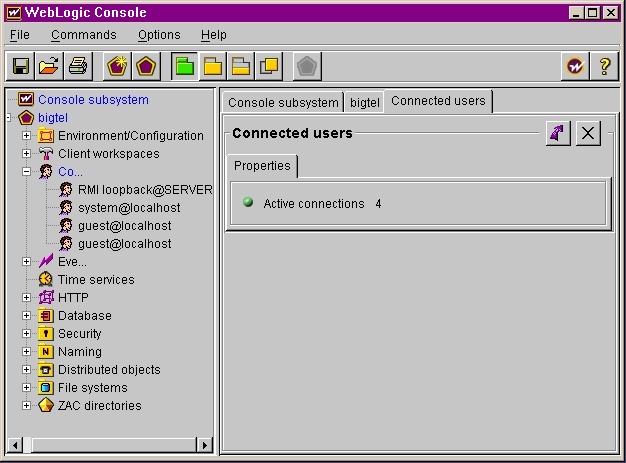Click the WebLogic logo button in toolbar
Image resolution: width=626 pixels, height=463 pixels.
(575, 66)
